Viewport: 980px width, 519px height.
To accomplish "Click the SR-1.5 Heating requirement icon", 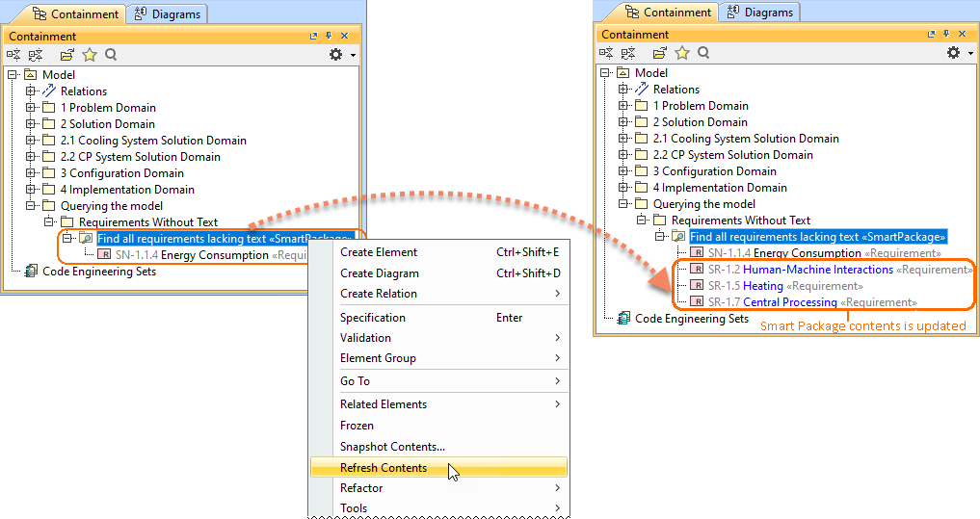I will coord(697,286).
